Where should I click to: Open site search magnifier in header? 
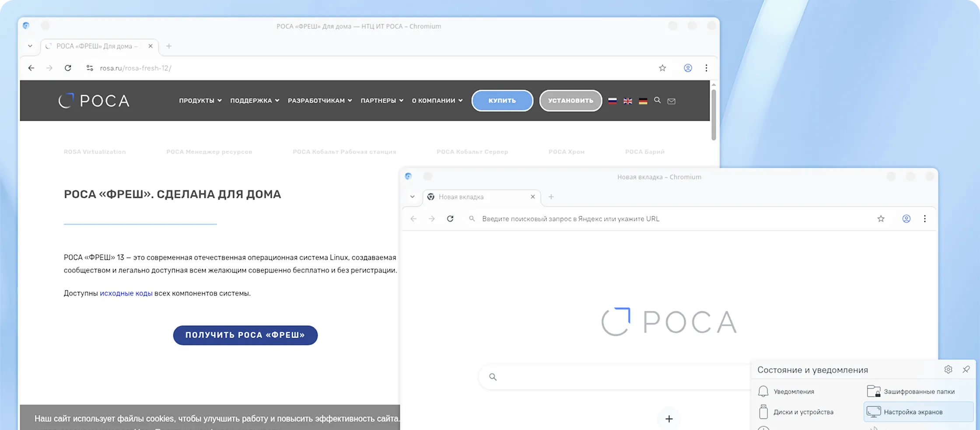[657, 100]
